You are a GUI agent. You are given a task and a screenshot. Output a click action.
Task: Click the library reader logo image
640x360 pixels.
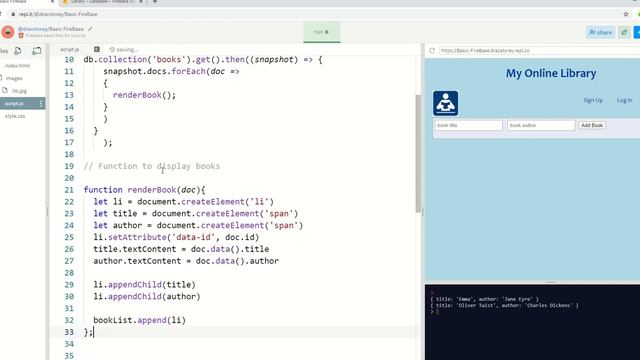445,103
